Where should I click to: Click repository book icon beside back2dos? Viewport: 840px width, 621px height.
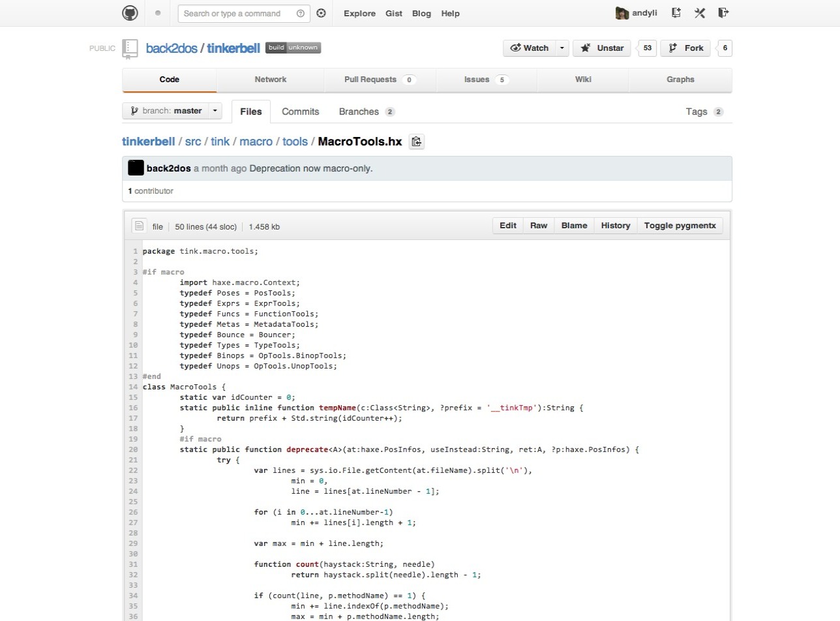click(130, 49)
